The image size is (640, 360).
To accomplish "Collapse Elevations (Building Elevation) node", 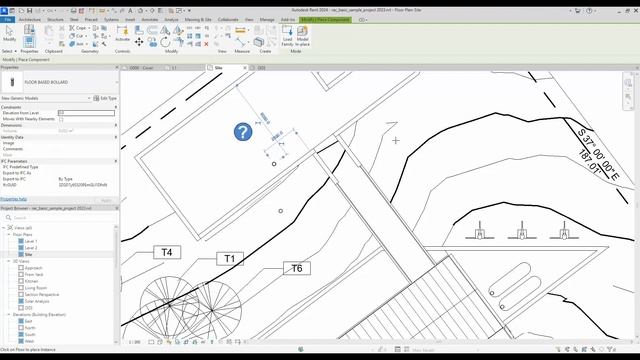I will pyautogui.click(x=9, y=315).
